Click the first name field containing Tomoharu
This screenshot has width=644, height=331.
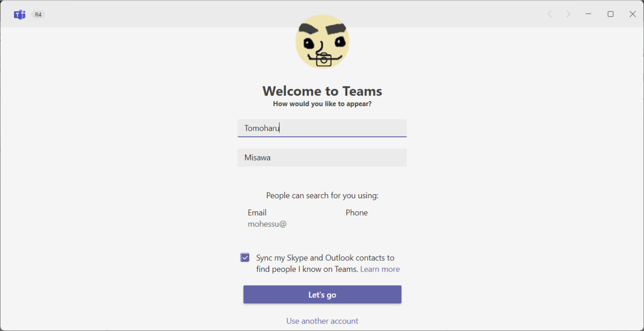(322, 128)
